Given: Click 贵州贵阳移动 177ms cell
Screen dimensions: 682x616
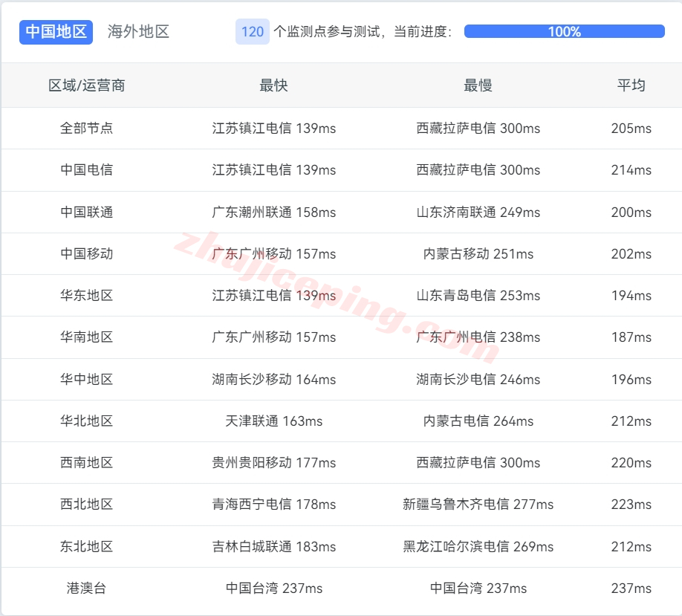Looking at the screenshot, I should pyautogui.click(x=273, y=462).
